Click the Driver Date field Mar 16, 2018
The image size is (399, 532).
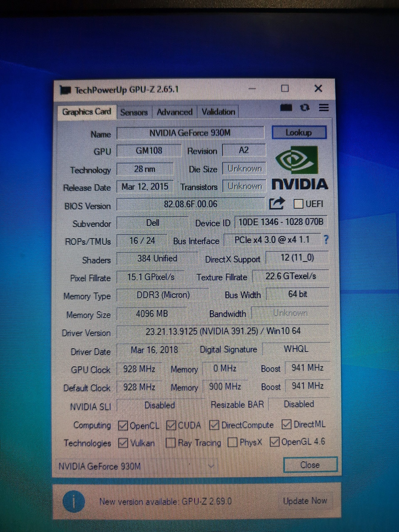[x=154, y=350]
